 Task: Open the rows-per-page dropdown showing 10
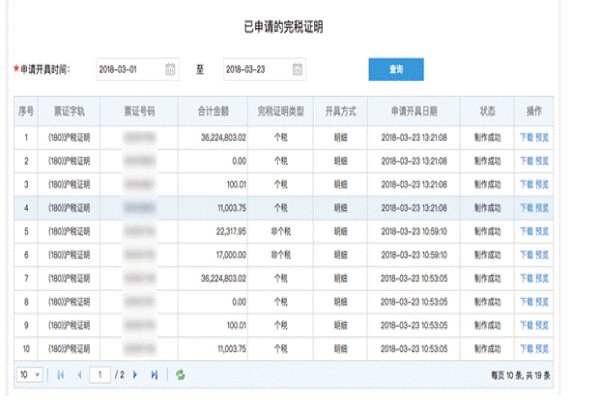pos(29,375)
